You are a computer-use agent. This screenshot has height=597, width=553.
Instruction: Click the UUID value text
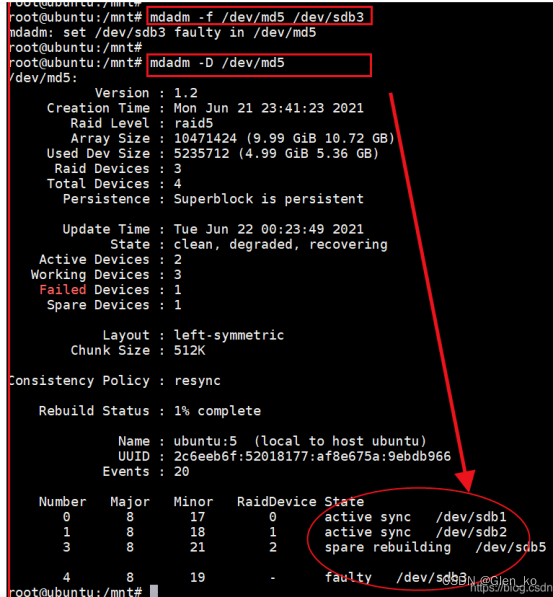tap(312, 456)
